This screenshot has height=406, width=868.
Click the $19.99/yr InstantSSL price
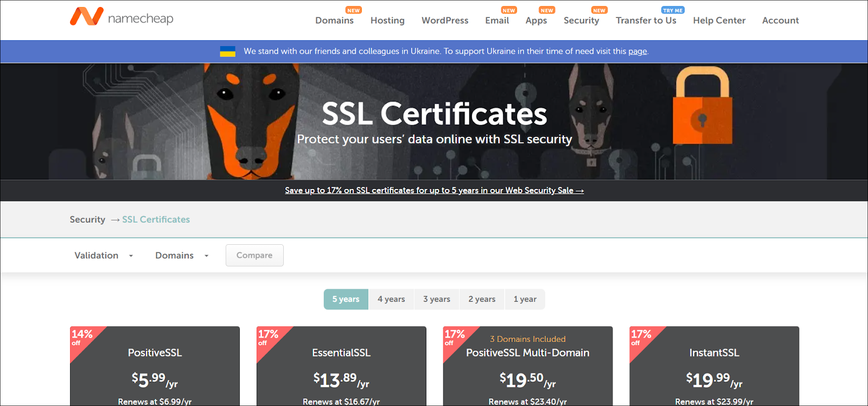click(714, 380)
